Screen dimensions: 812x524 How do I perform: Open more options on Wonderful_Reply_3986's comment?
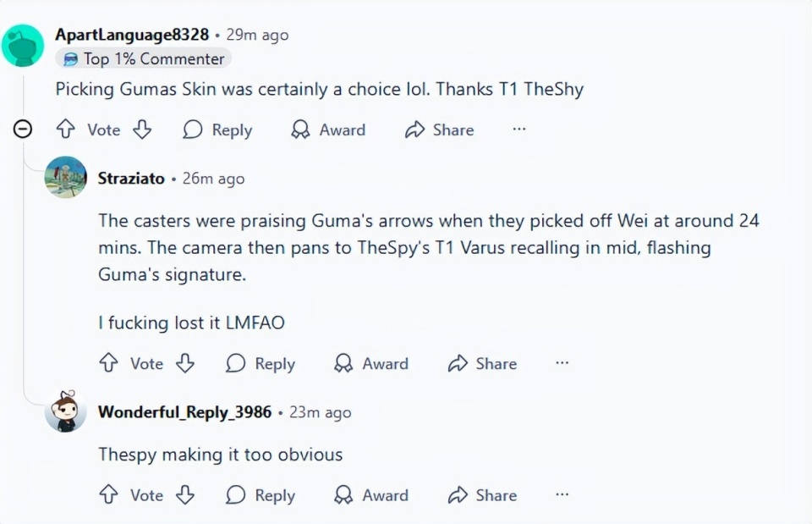pos(562,495)
